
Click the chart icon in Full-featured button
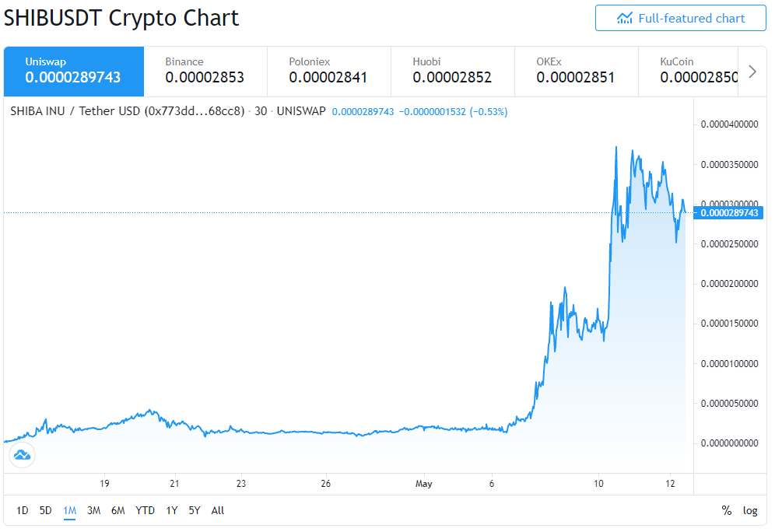(x=624, y=19)
